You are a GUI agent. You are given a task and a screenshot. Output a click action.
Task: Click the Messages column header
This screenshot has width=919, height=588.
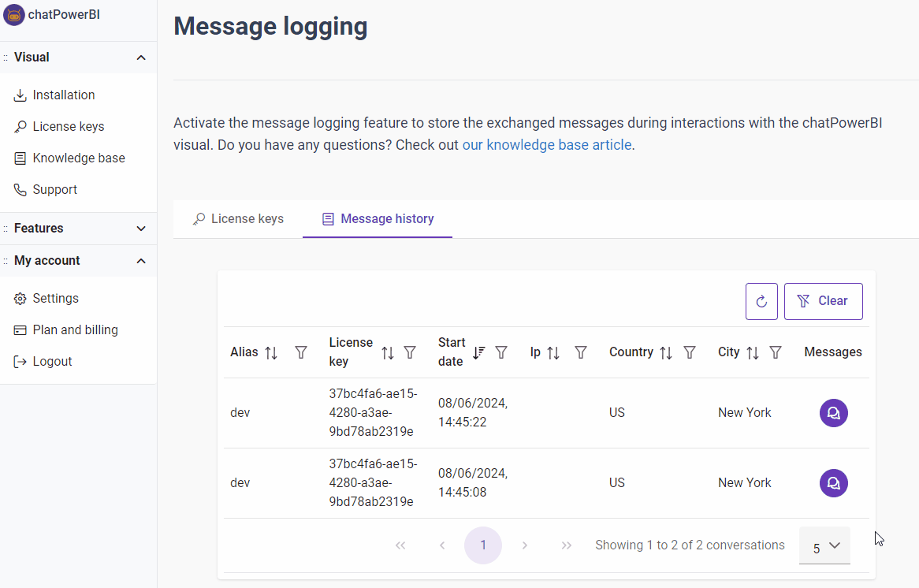833,352
